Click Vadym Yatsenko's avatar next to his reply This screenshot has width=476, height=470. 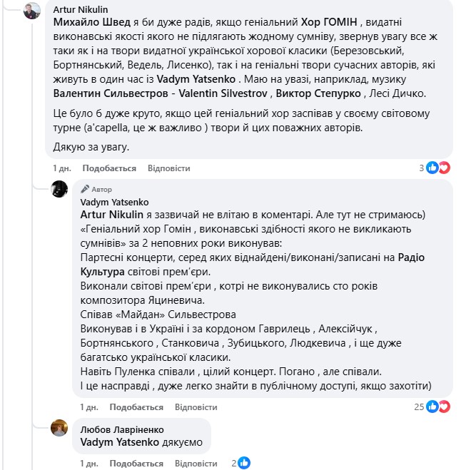coord(60,189)
